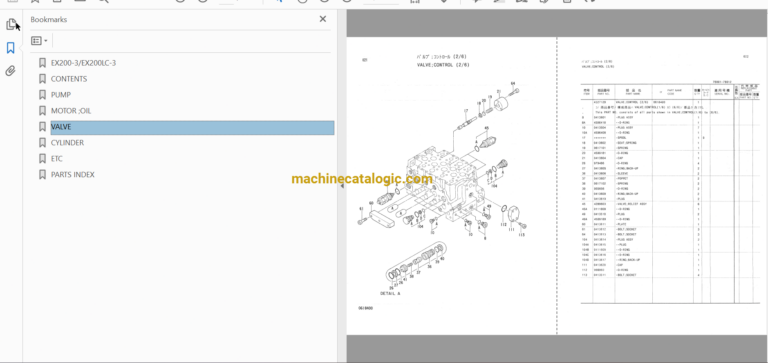Open the MOTOR ;OIL bookmark
This screenshot has width=768, height=363.
tap(71, 111)
